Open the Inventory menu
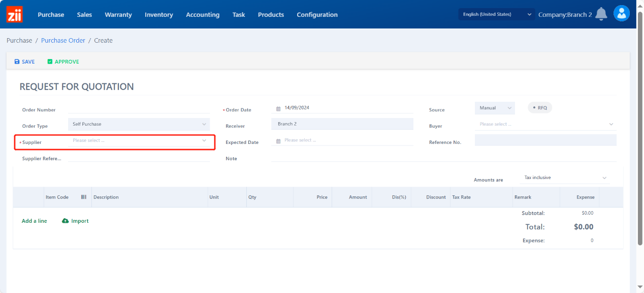644x293 pixels. (x=158, y=15)
